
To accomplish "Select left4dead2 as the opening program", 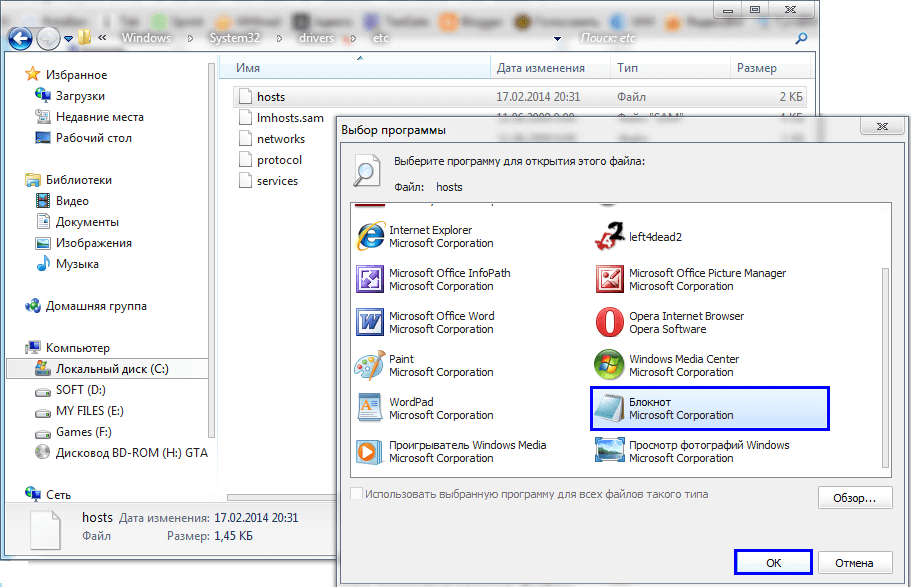I will click(639, 237).
